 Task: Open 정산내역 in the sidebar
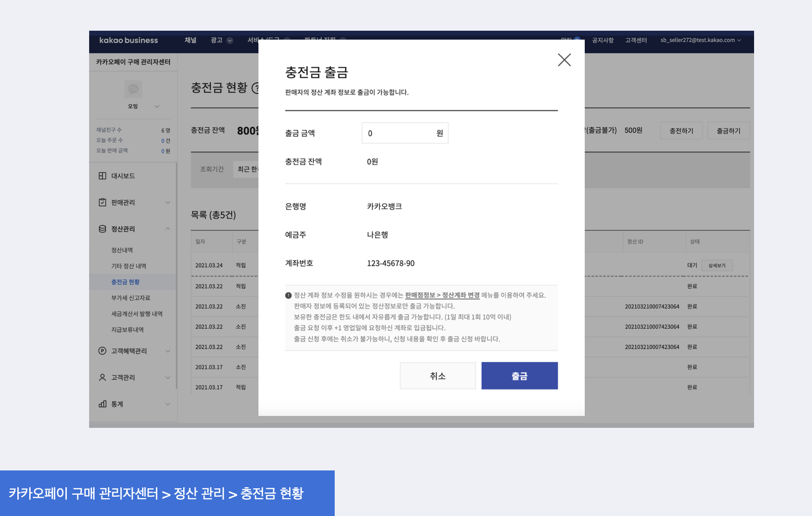tap(122, 250)
